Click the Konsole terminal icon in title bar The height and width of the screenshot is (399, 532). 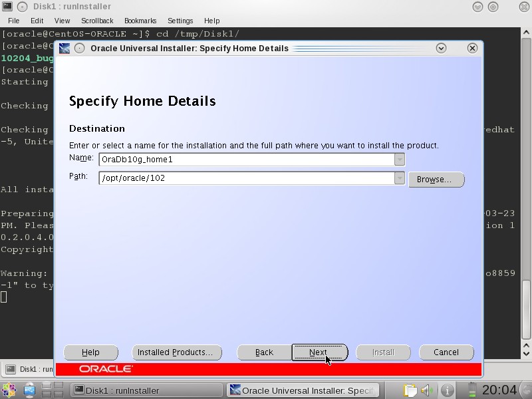point(7,6)
